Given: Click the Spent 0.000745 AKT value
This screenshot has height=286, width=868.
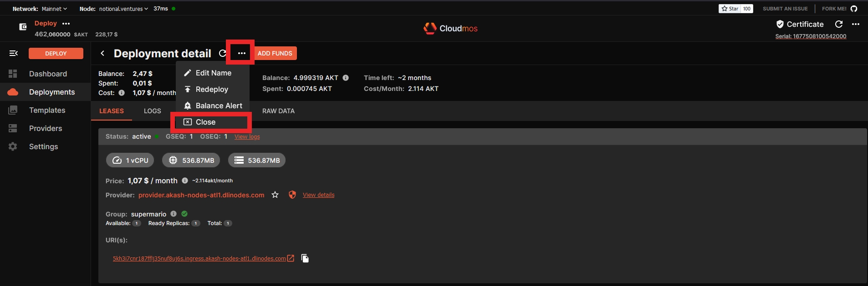Looking at the screenshot, I should pos(309,89).
